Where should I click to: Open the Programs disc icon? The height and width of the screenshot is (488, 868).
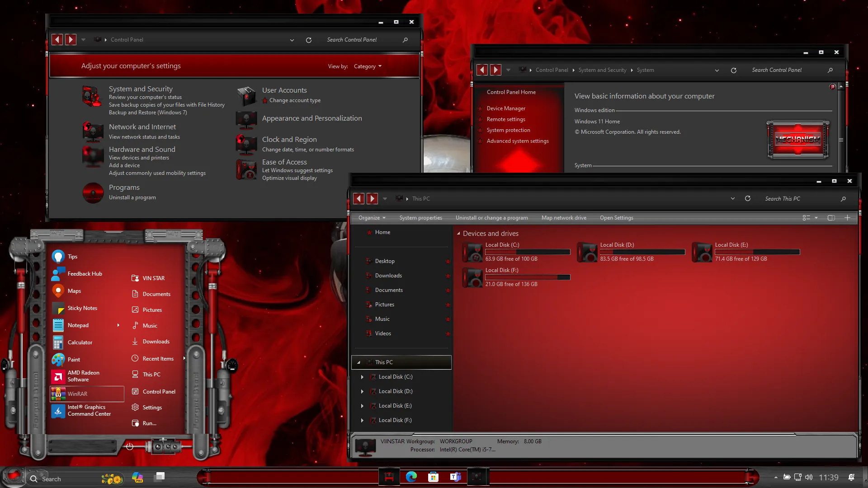[93, 193]
